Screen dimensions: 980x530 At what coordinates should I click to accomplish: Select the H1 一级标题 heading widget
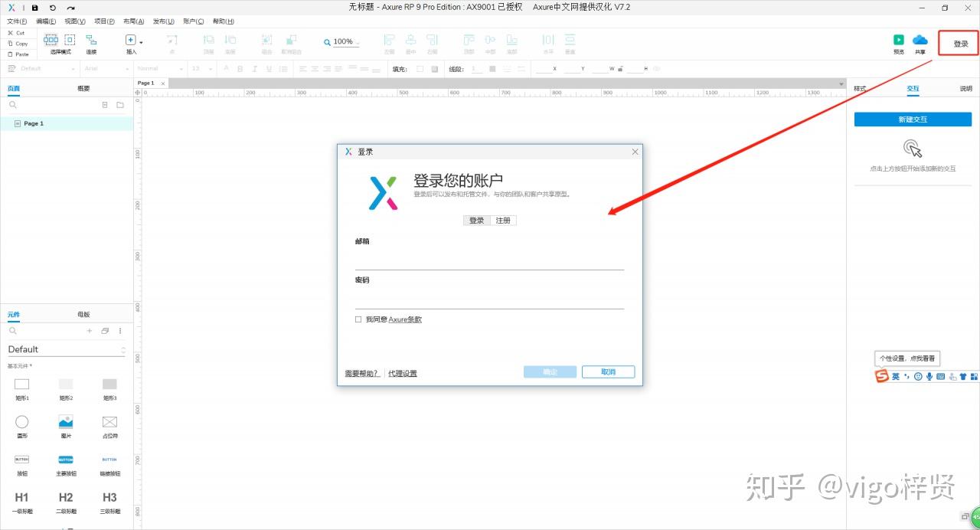[21, 498]
